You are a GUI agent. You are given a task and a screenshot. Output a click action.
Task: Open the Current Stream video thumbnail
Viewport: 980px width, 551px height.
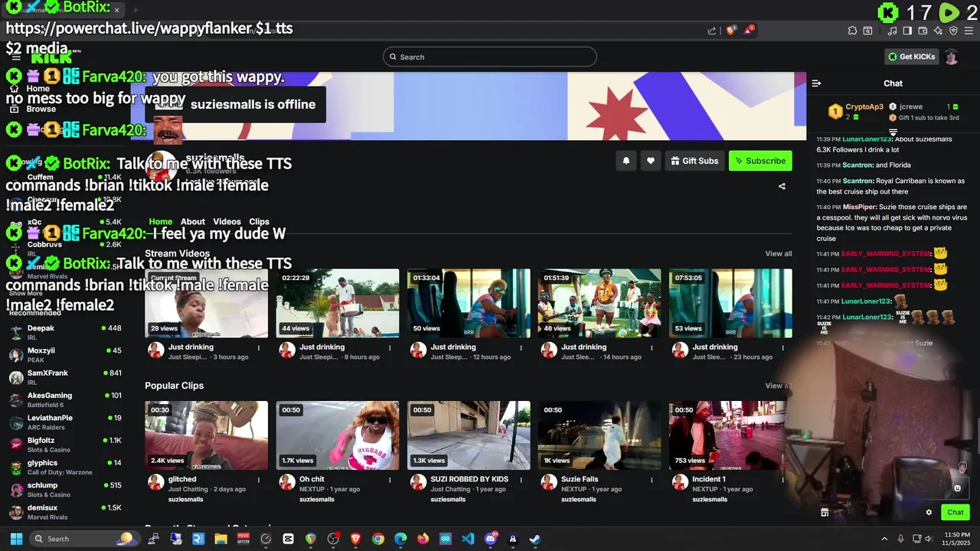coord(207,303)
